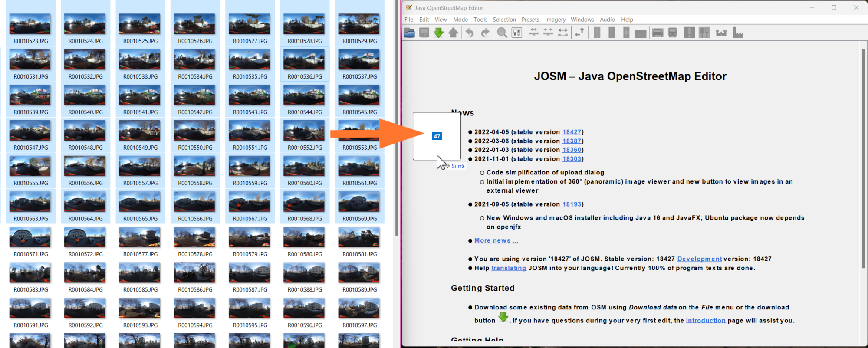Select thumbnail R0010572.JPG

85,237
